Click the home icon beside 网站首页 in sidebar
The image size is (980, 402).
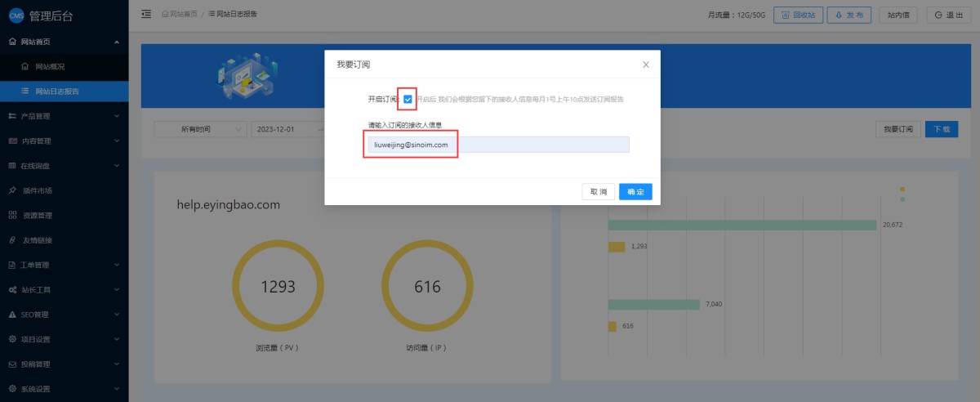click(12, 42)
